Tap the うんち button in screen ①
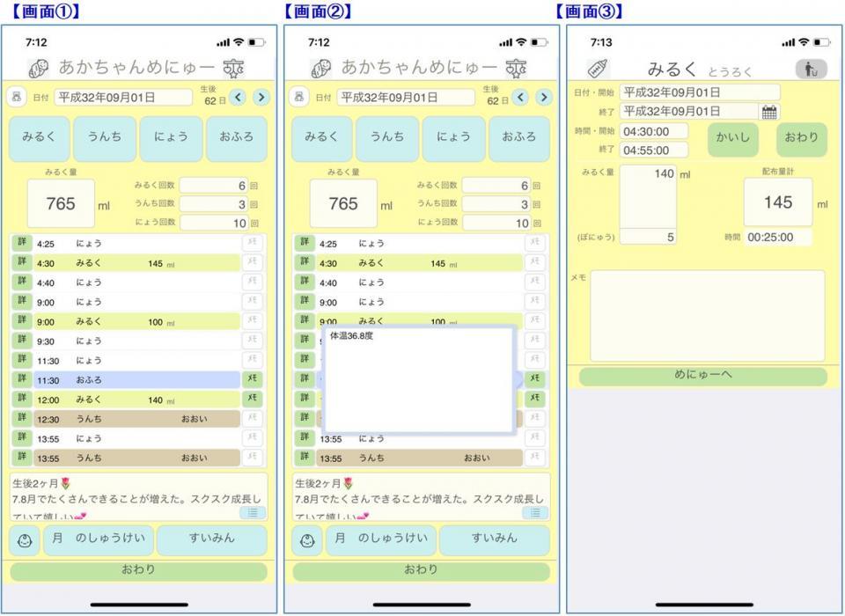 click(x=105, y=138)
